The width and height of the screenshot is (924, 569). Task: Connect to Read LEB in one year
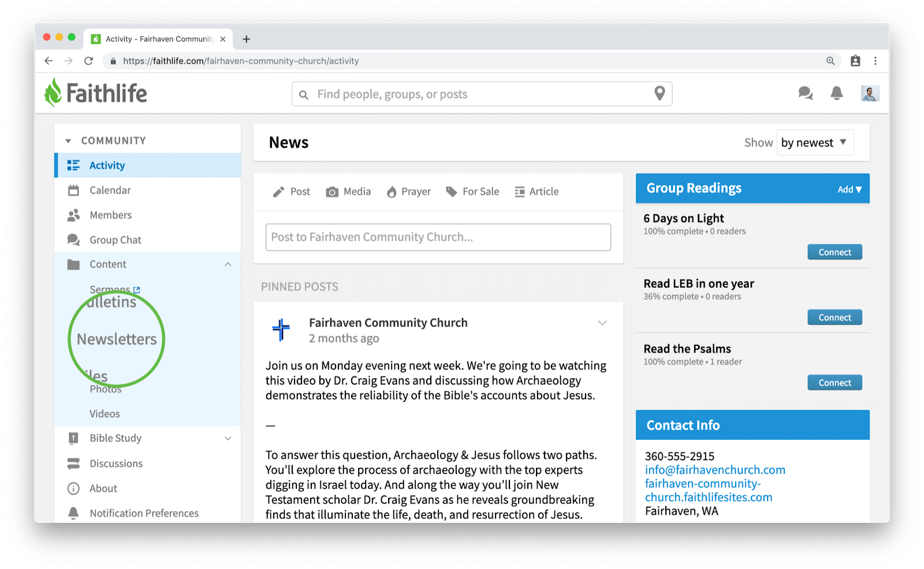(834, 317)
